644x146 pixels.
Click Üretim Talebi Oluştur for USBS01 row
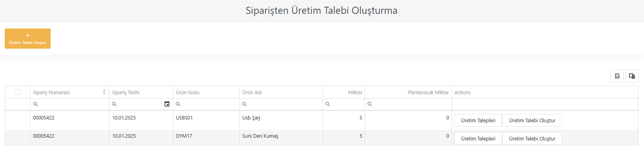pos(532,120)
